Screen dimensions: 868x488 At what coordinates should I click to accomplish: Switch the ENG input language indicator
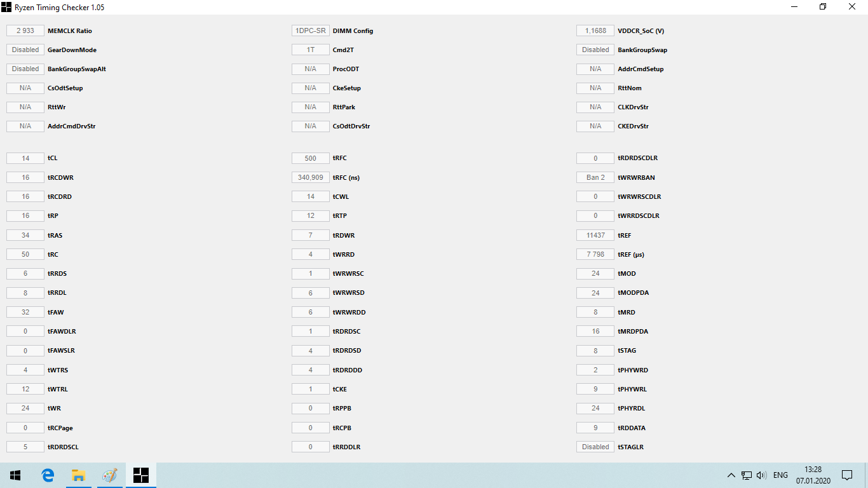coord(780,475)
